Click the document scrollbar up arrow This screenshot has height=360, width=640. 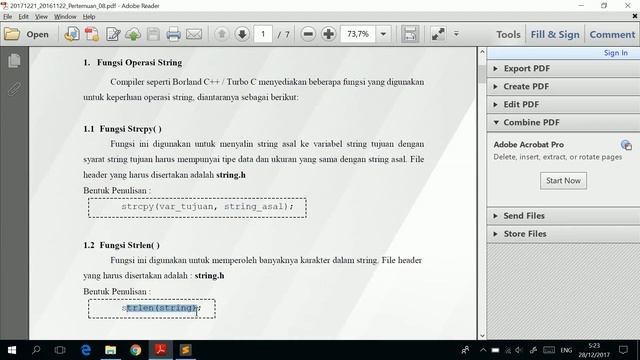point(482,52)
